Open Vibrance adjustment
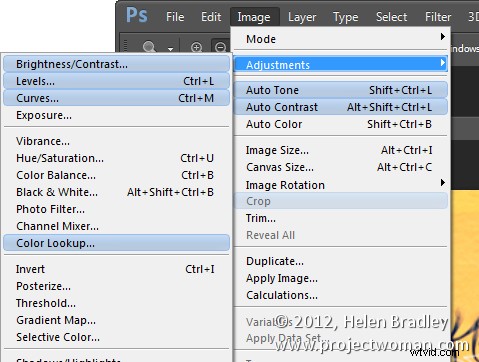Screen dimensions: 479x362 tap(116, 141)
